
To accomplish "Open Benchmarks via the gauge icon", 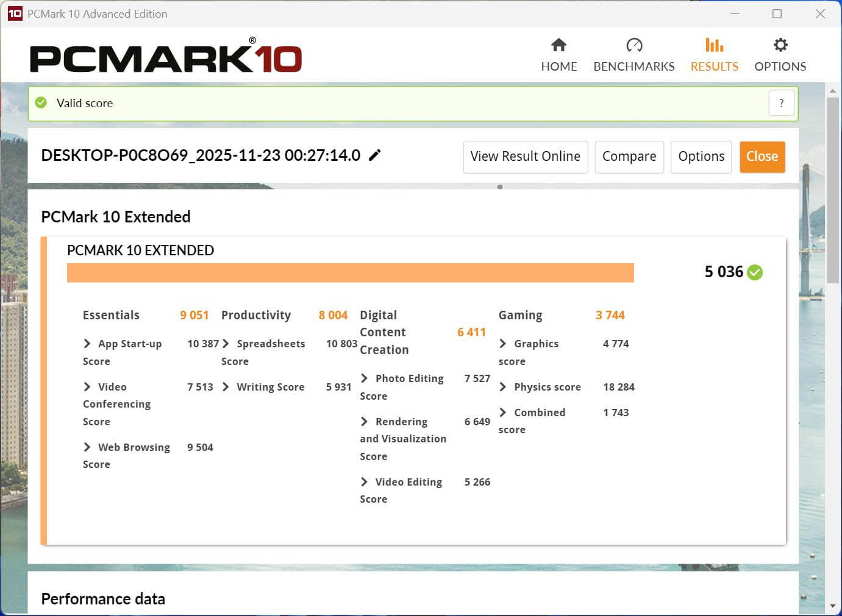I will coord(634,45).
